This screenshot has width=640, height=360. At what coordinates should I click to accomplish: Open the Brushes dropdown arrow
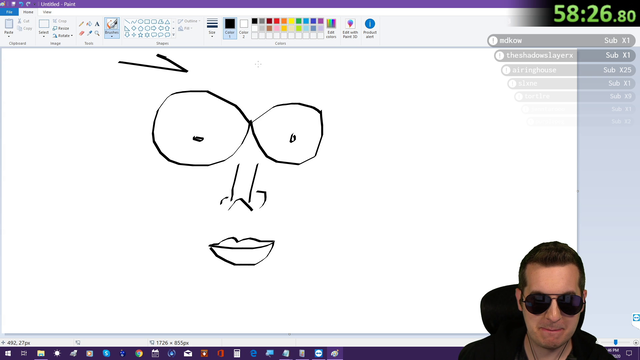112,37
